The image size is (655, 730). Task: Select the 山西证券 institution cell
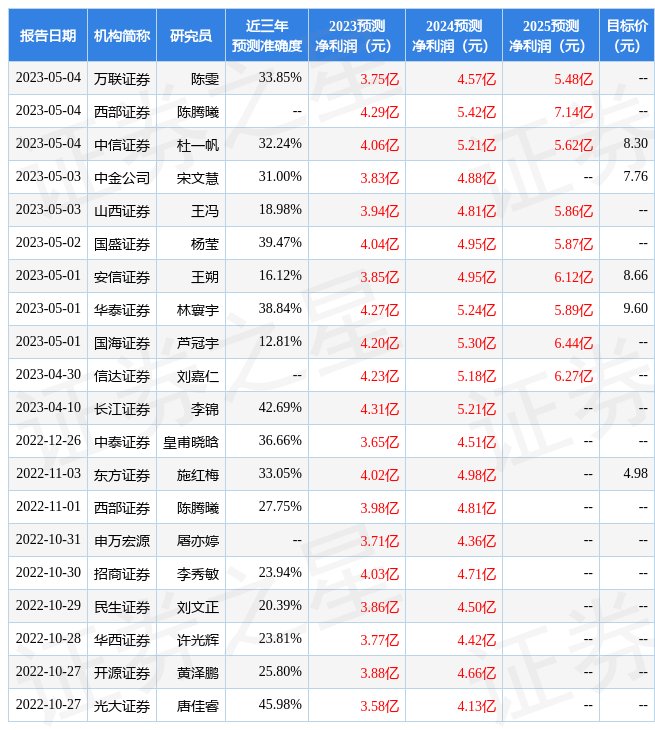coord(122,211)
